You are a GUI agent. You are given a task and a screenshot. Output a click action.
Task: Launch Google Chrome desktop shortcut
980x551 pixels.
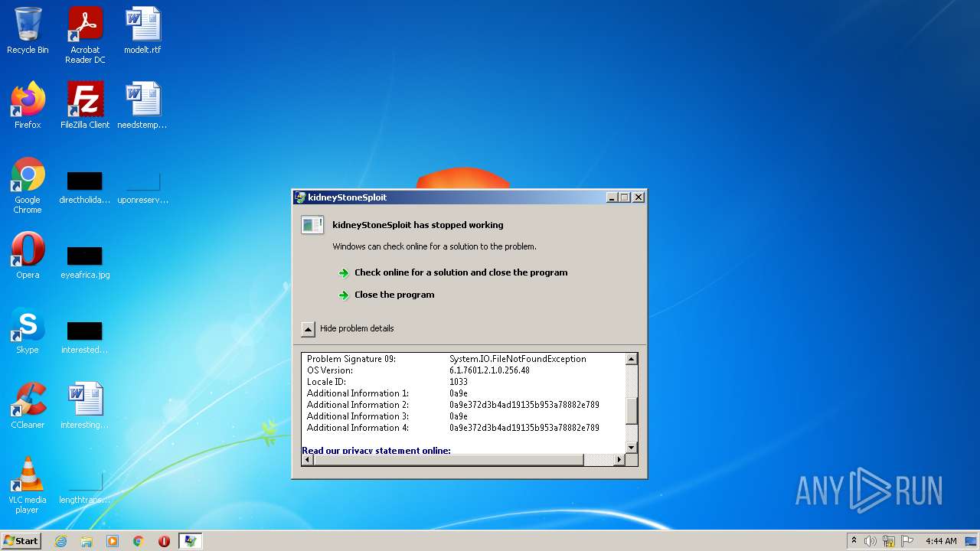pyautogui.click(x=28, y=186)
